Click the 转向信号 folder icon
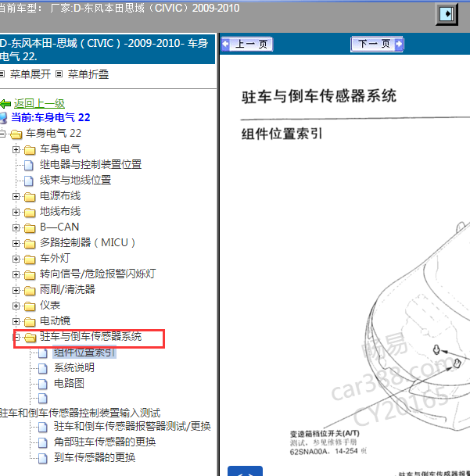 (30, 274)
